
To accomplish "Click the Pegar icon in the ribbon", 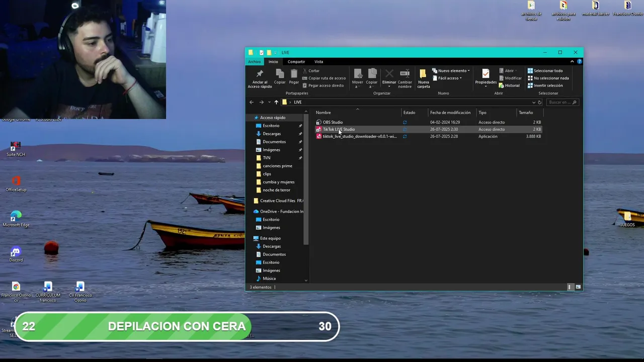I will pyautogui.click(x=294, y=73).
